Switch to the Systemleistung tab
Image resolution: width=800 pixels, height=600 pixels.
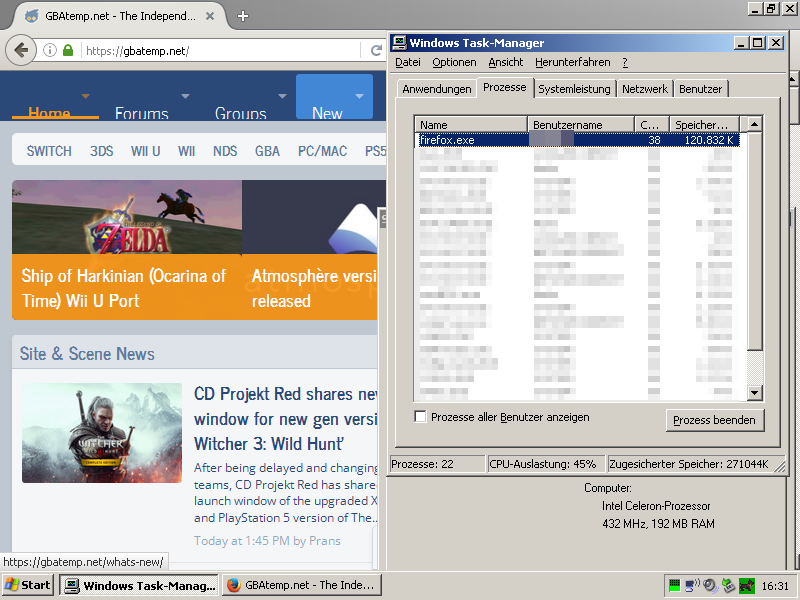click(574, 89)
